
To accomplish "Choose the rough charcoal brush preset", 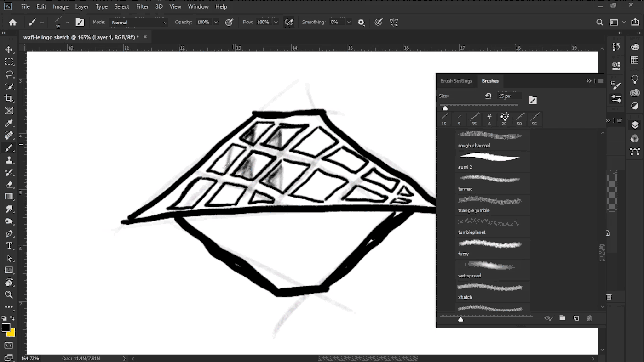I will click(493, 140).
